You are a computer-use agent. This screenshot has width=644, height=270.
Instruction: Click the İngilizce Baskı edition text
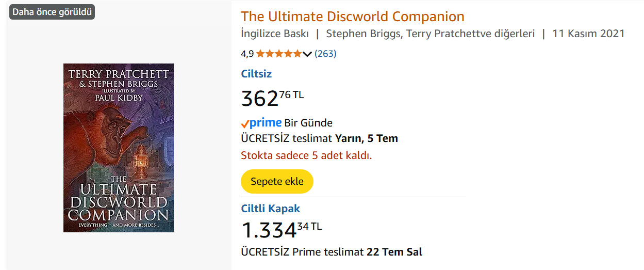pos(275,34)
